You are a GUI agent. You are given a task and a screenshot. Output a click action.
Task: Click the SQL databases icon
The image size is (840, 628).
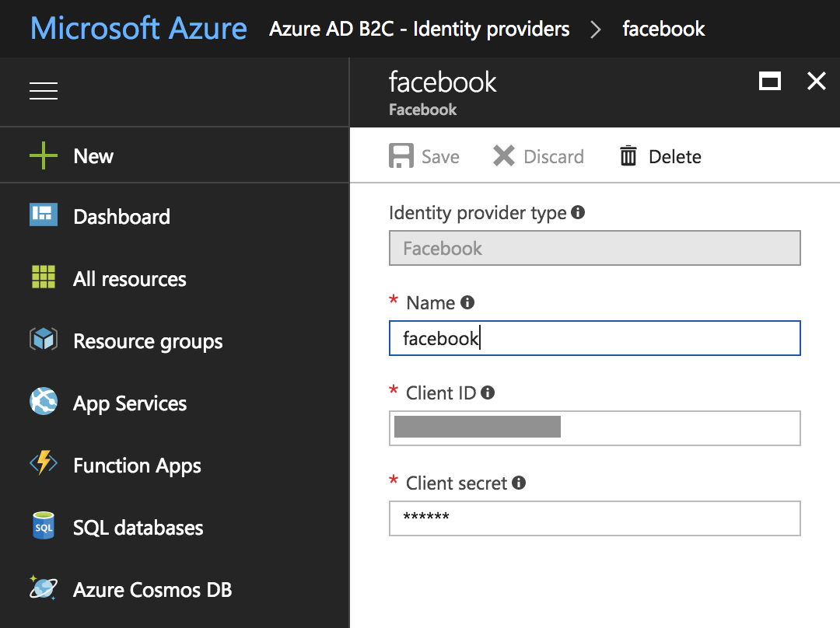(44, 525)
